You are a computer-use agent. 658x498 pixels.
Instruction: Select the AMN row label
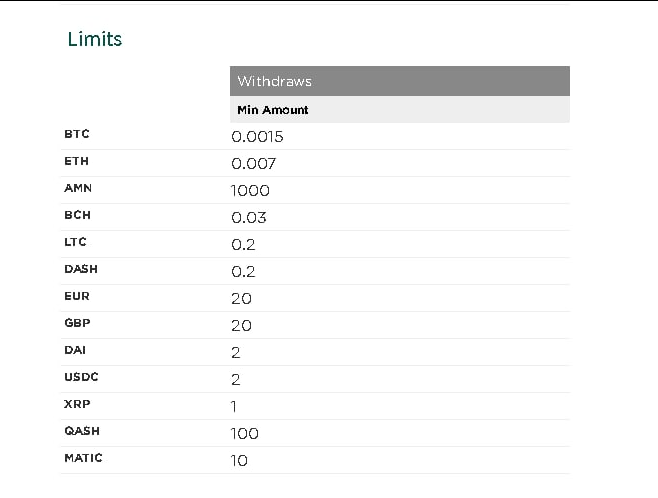(78, 188)
